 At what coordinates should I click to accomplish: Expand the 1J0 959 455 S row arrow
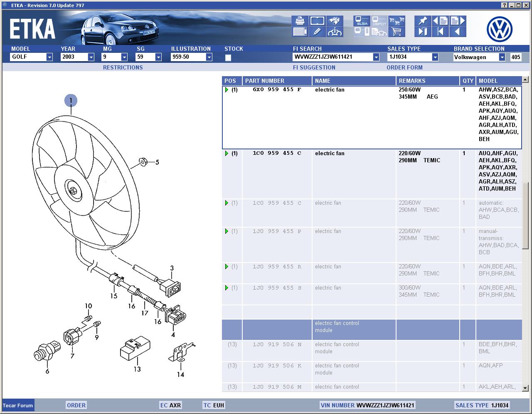pyautogui.click(x=227, y=288)
